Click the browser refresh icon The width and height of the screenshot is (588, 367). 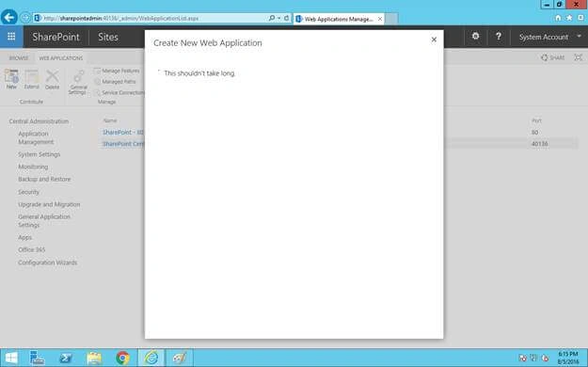coord(287,18)
